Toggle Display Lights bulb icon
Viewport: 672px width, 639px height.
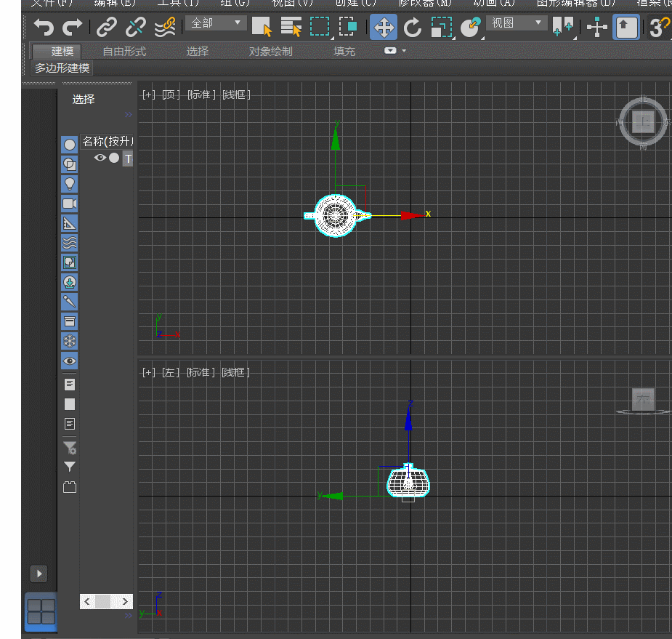(70, 184)
